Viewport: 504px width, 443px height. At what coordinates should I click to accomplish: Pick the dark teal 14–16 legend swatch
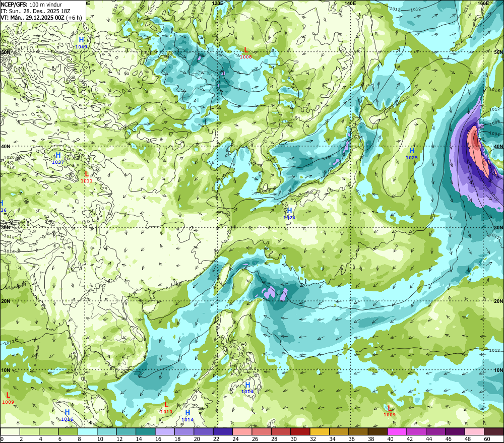(146, 431)
